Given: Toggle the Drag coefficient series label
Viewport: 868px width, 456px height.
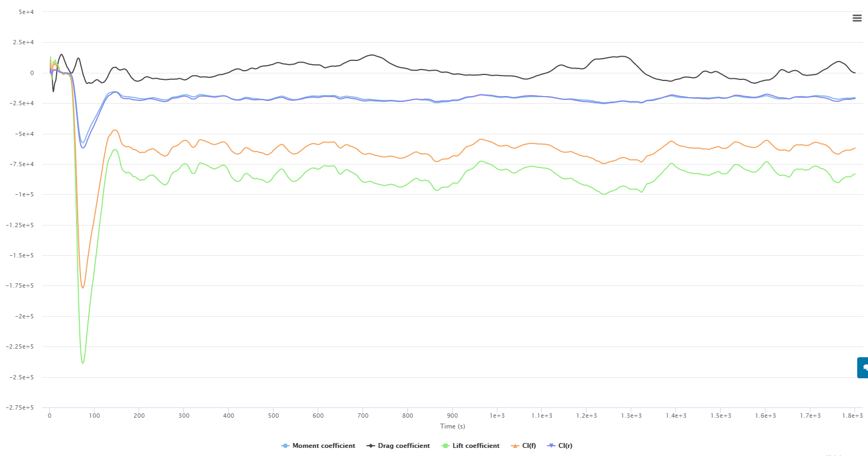Looking at the screenshot, I should click(x=404, y=446).
